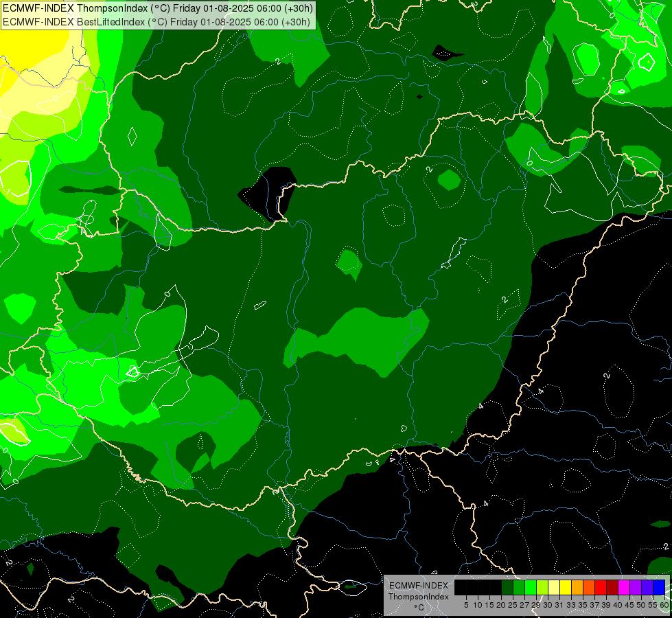Click the ECMWF-INDEX label in the legend
The image size is (672, 618).
point(419,586)
